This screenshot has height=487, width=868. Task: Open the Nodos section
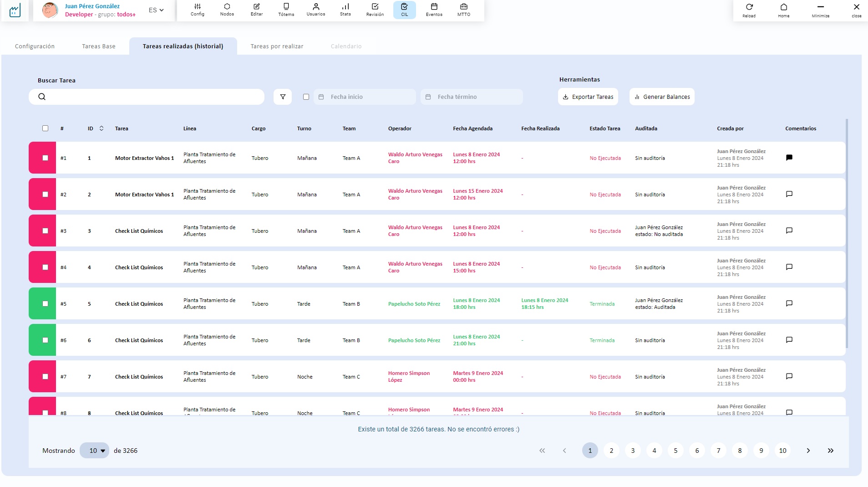click(227, 10)
